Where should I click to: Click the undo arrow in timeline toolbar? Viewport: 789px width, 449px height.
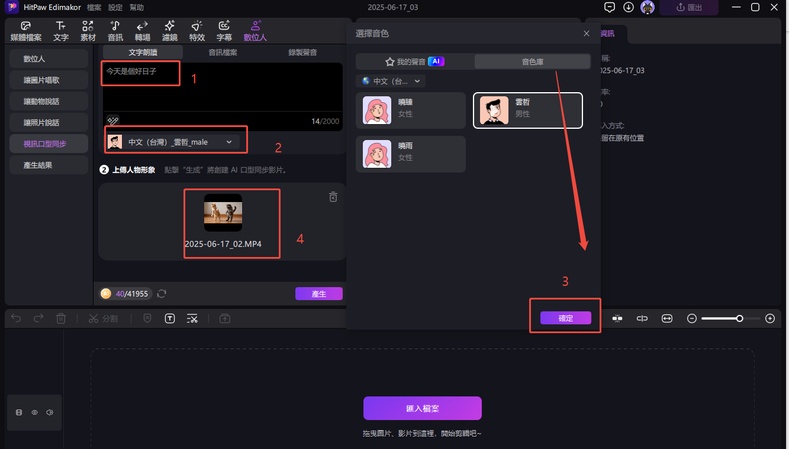coord(16,318)
